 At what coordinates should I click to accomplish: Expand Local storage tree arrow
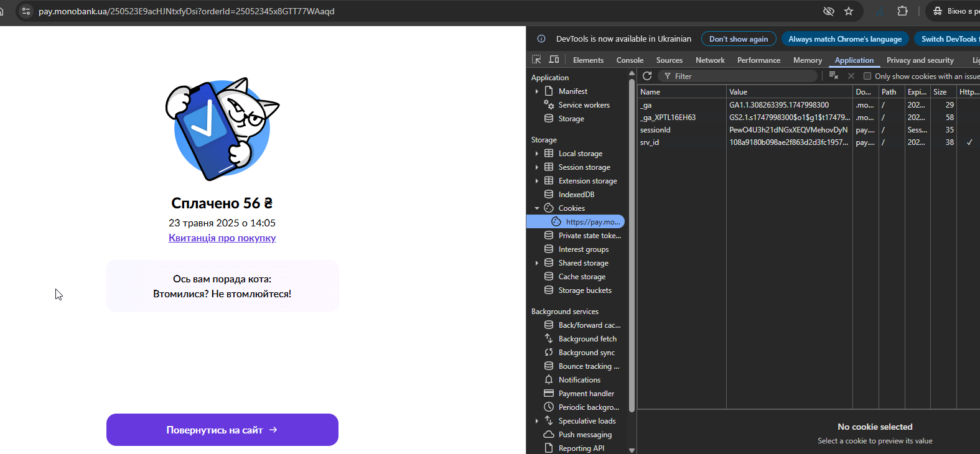pos(537,154)
